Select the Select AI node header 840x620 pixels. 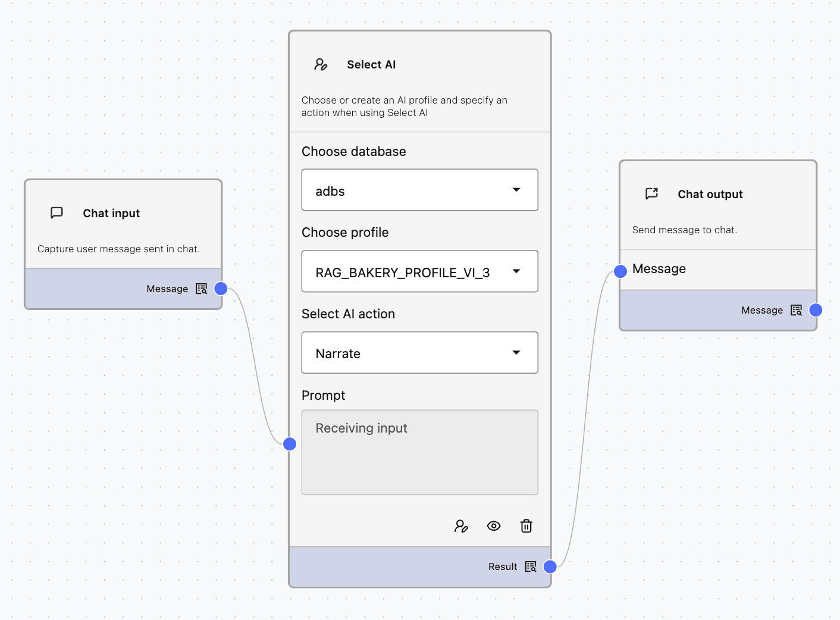[x=371, y=64]
